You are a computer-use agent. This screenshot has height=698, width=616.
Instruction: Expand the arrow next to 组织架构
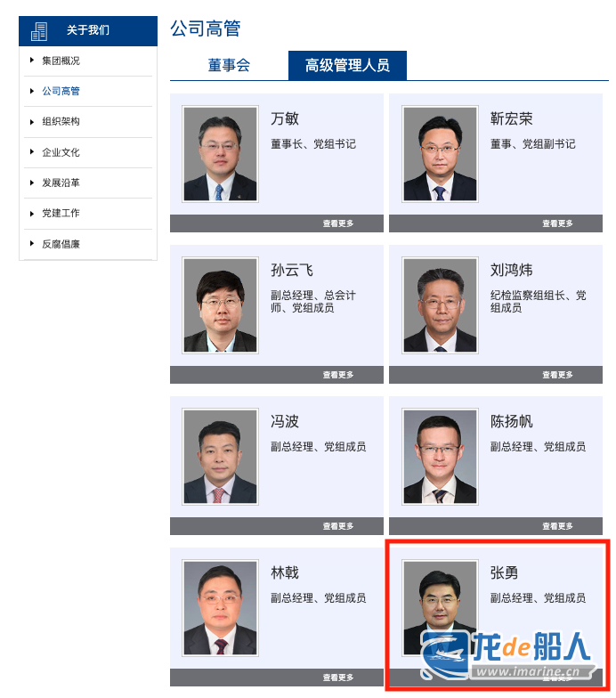(x=32, y=121)
